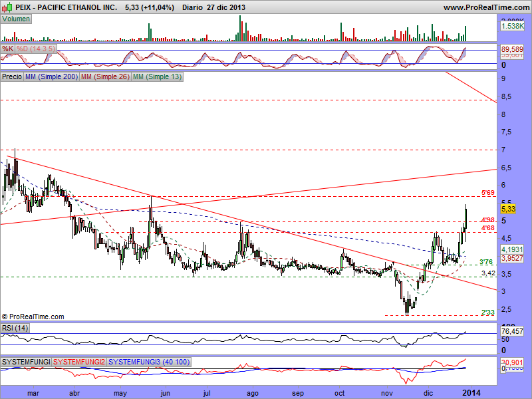This screenshot has height=399, width=532.
Task: Click the RSI (14) indicator label
Action: [x=15, y=328]
